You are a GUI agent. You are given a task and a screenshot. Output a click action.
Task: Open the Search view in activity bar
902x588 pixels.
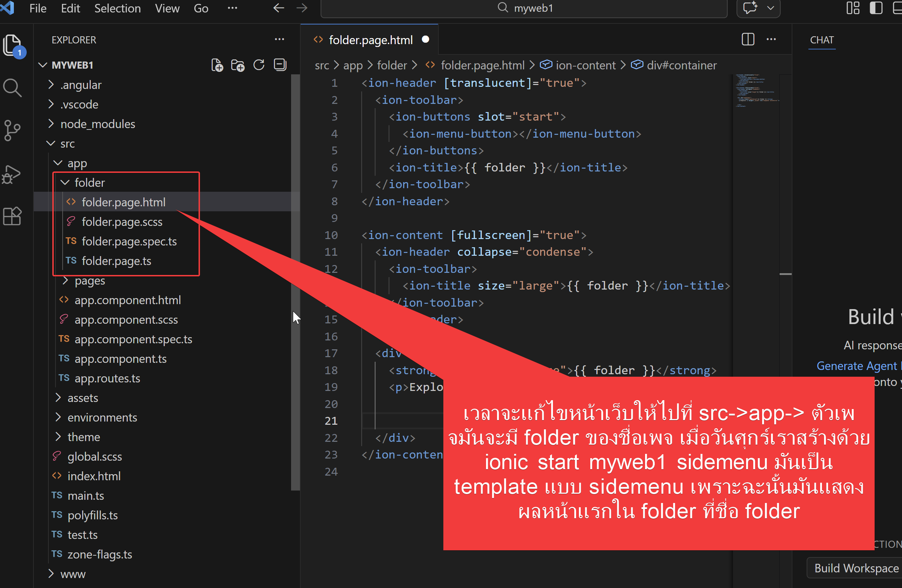click(x=12, y=88)
